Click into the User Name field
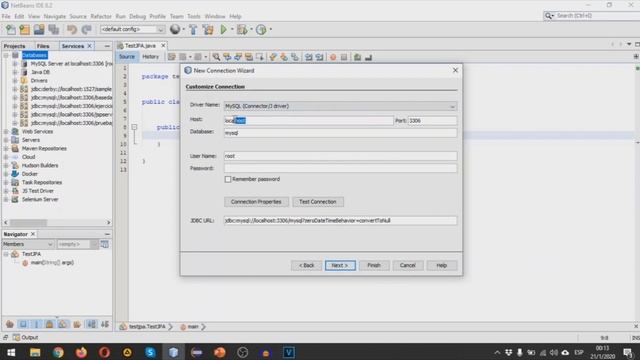The width and height of the screenshot is (640, 360). [x=340, y=156]
